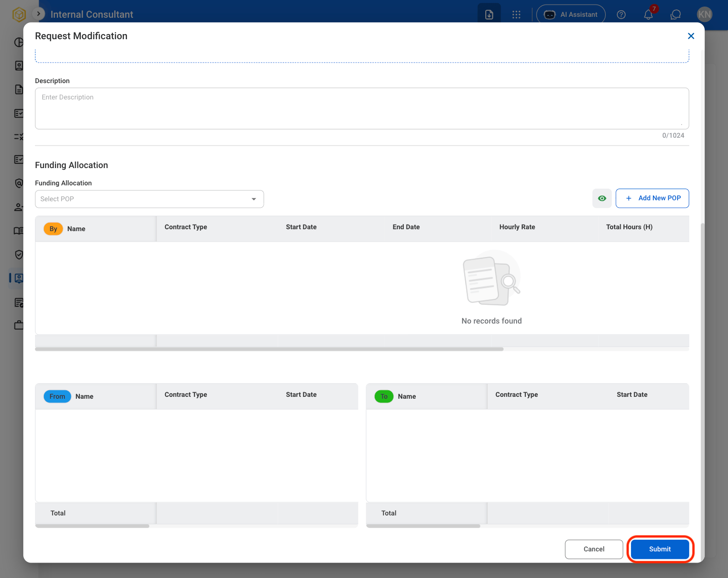Viewport: 728px width, 578px height.
Task: Open the active Internal Consultant sidebar icon
Action: coord(19,278)
